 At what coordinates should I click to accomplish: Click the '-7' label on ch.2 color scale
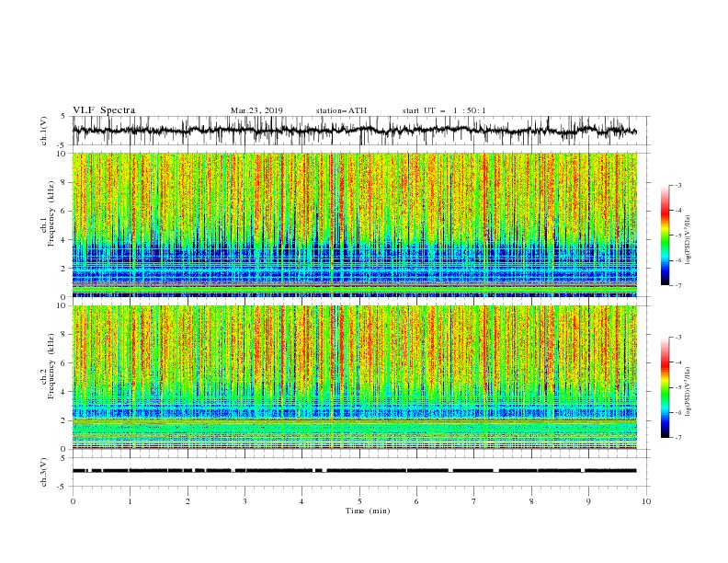[678, 437]
